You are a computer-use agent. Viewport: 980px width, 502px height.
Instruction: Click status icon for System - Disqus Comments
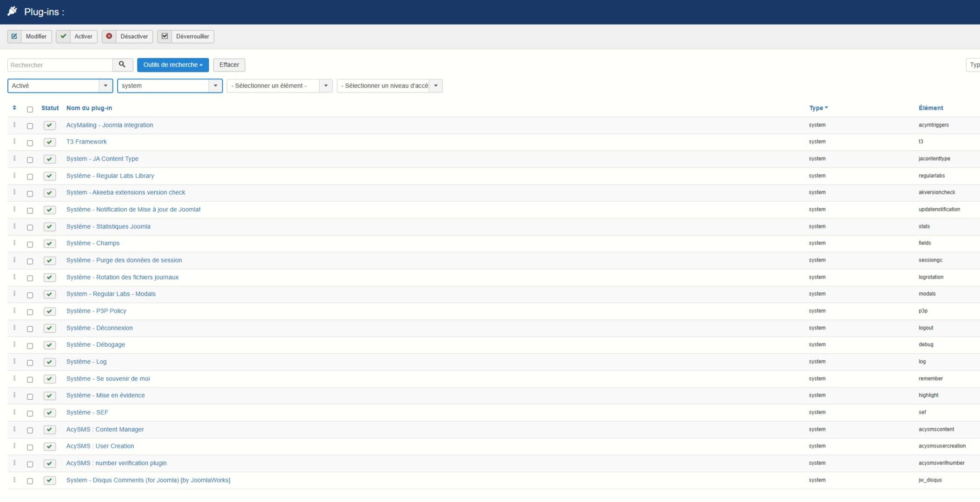coord(50,481)
